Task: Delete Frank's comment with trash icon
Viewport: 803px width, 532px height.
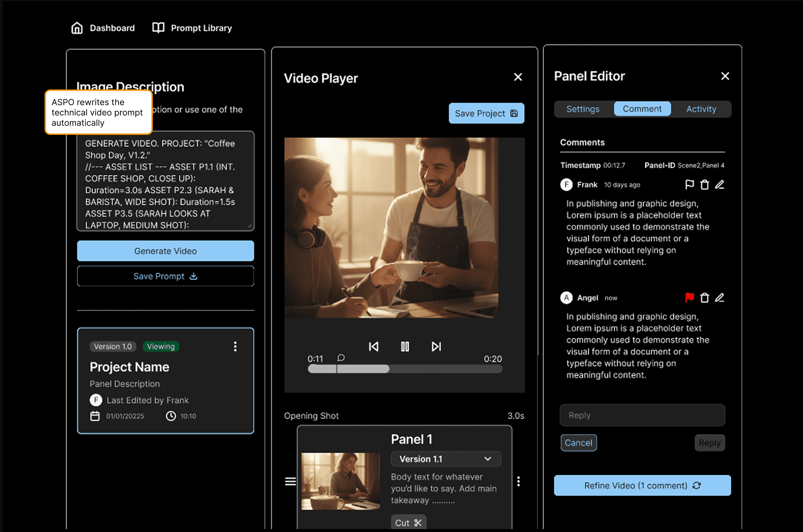Action: 705,185
